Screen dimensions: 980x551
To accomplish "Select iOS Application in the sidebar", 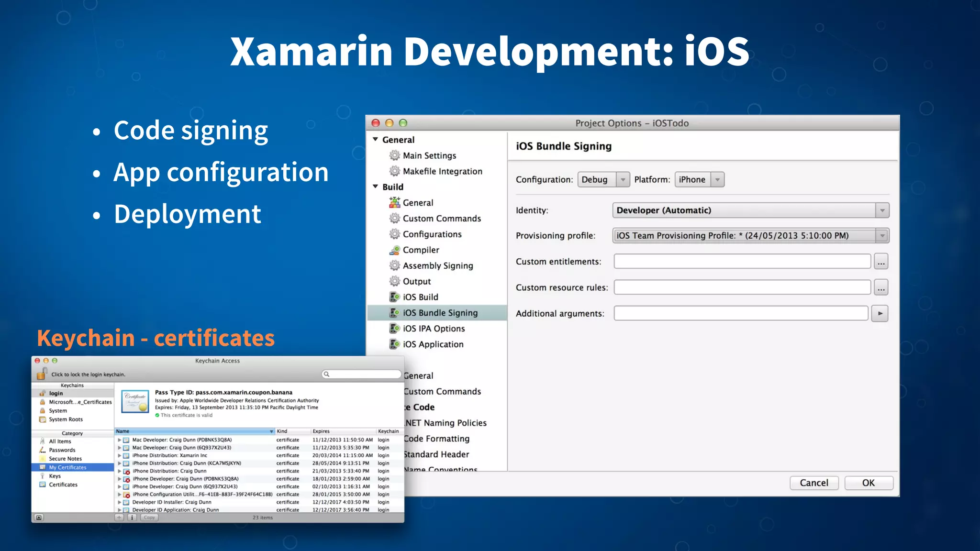I will (433, 344).
